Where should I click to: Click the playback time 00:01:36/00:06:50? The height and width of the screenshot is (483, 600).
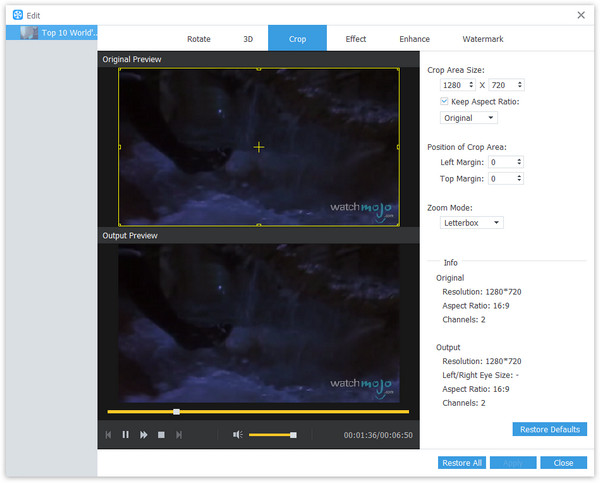point(378,435)
